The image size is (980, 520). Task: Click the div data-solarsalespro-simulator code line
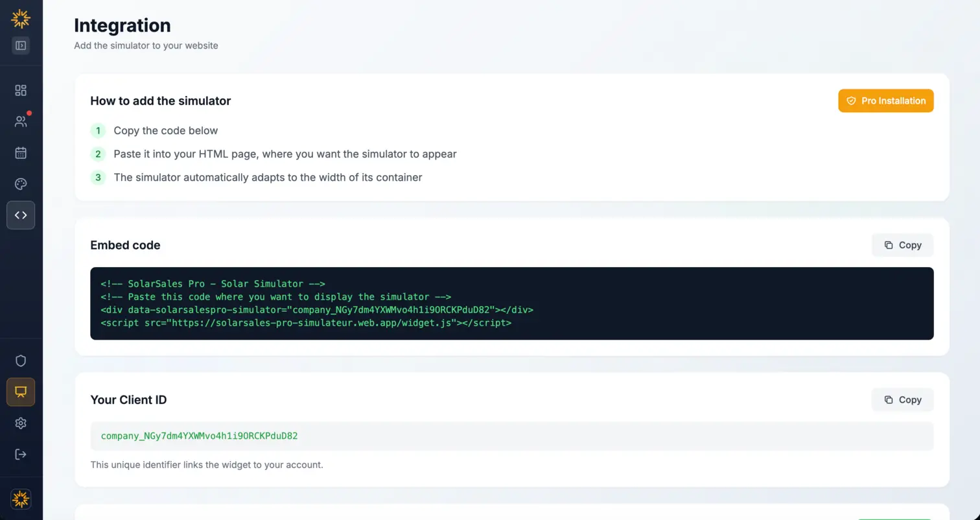pos(317,309)
